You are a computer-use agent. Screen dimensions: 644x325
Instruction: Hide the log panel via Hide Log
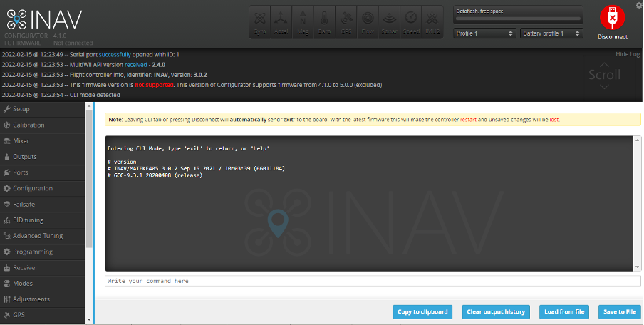(x=628, y=54)
